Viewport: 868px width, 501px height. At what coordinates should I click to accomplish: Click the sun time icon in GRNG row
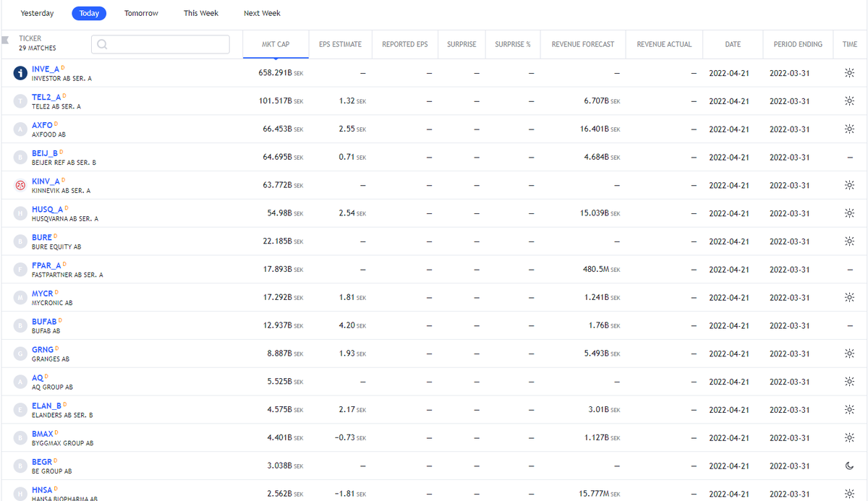coord(850,354)
